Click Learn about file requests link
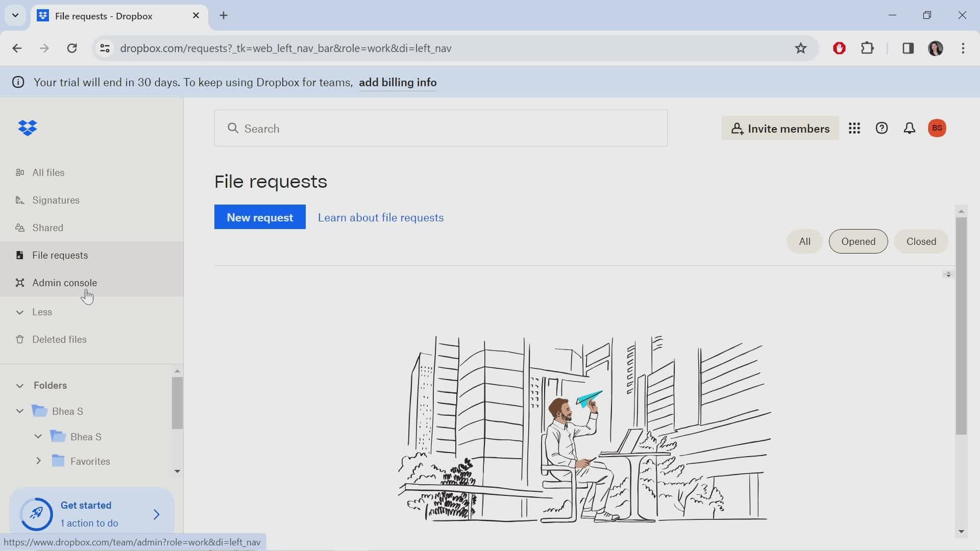The height and width of the screenshot is (551, 980). click(x=380, y=217)
